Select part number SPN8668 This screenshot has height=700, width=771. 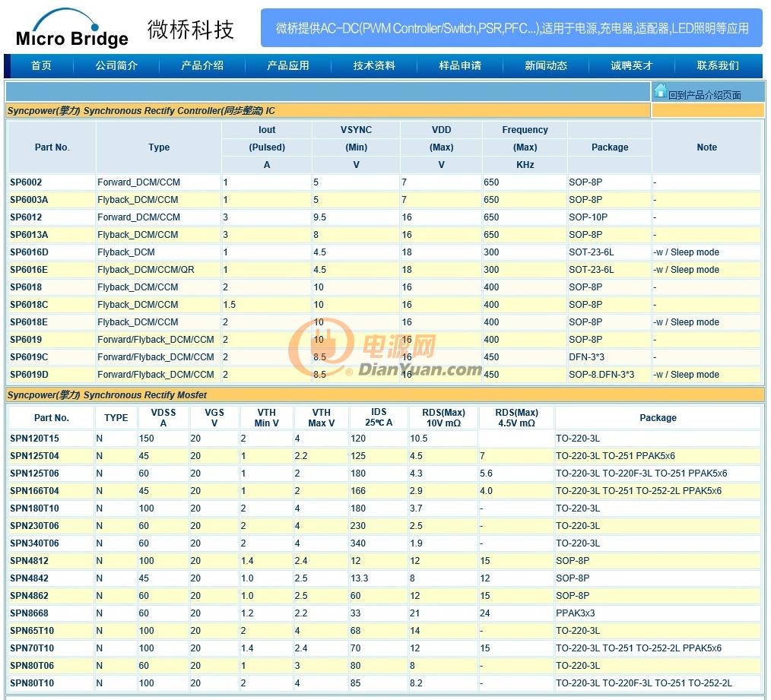29,613
